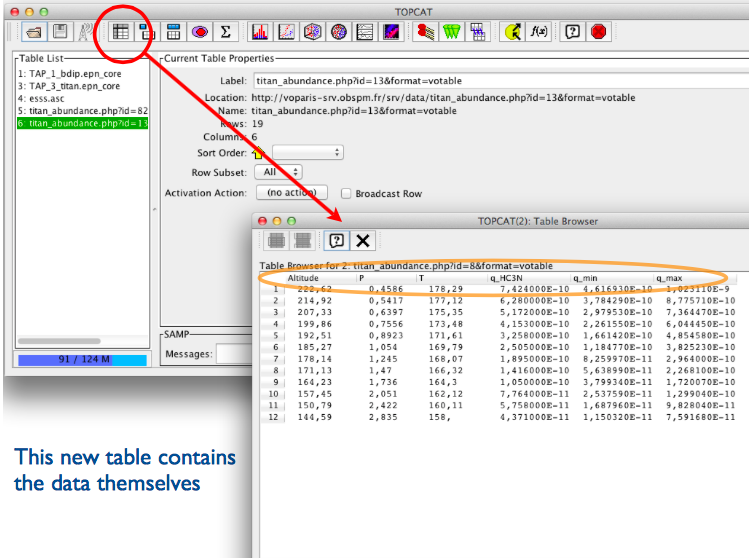Viewport: 751px width, 560px height.
Task: Open the Sort Order dropdown
Action: [307, 153]
